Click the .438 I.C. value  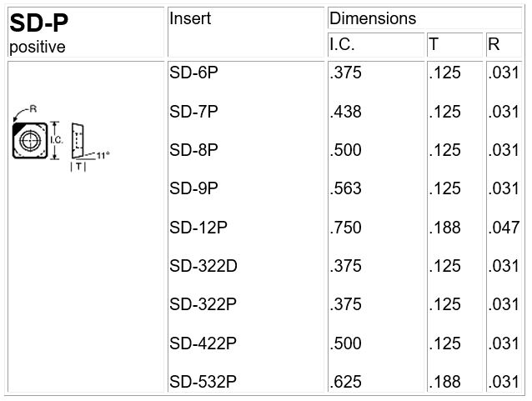(346, 112)
